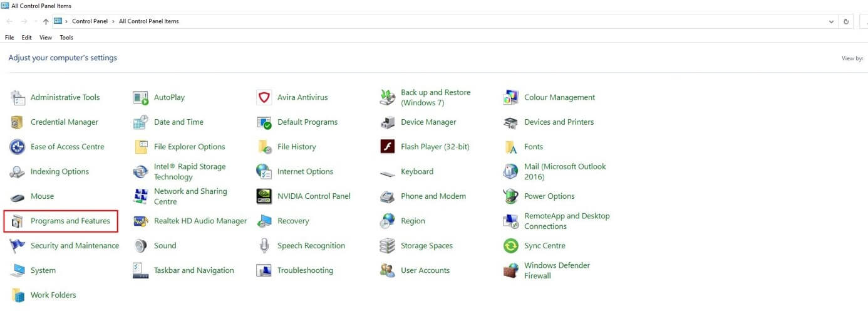Open the Device Manager link
This screenshot has width=868, height=318.
(x=428, y=122)
